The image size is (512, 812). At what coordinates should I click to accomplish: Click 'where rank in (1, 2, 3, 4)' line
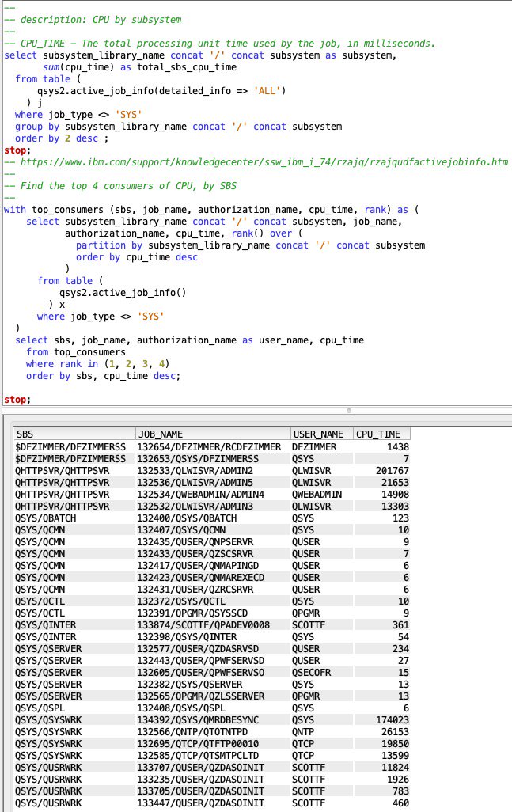98,364
